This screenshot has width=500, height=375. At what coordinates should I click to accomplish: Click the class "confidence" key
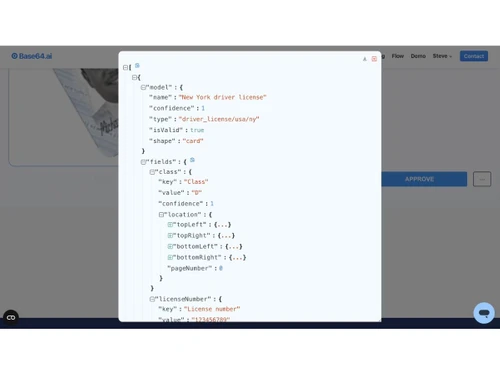[x=180, y=204]
